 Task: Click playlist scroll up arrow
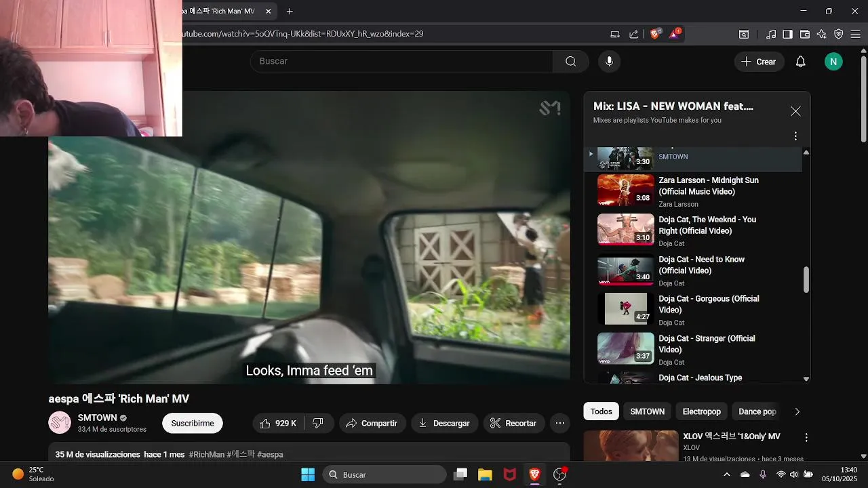806,152
